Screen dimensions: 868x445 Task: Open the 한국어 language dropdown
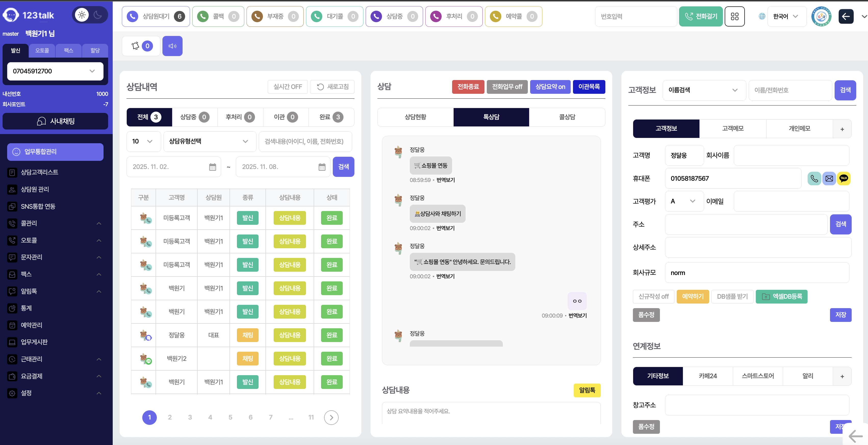pyautogui.click(x=785, y=17)
